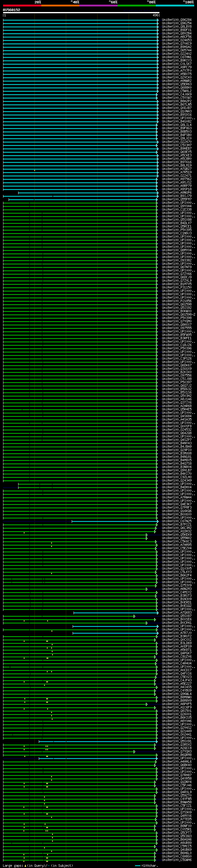Image resolution: width=197 pixels, height=868 pixels.
Task: Select label UniRef100_B2KIK0
Action: (176, 372)
